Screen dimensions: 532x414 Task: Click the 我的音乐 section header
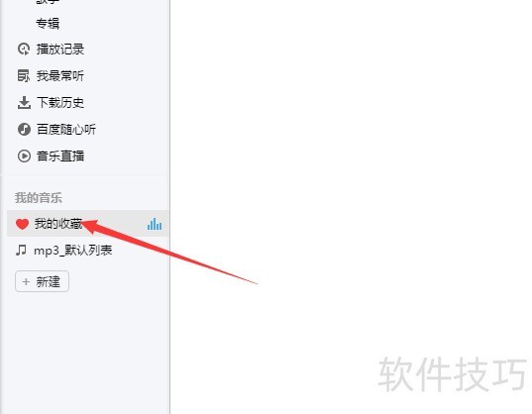pyautogui.click(x=39, y=198)
